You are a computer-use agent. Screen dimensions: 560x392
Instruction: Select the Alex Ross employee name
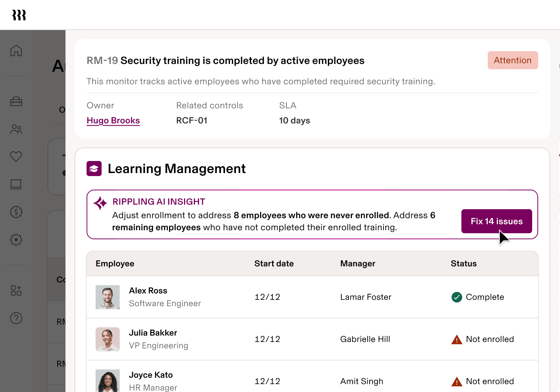(148, 290)
